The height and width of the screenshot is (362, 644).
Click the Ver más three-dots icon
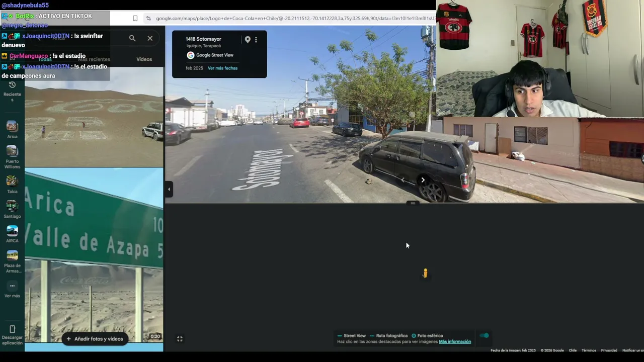click(12, 286)
